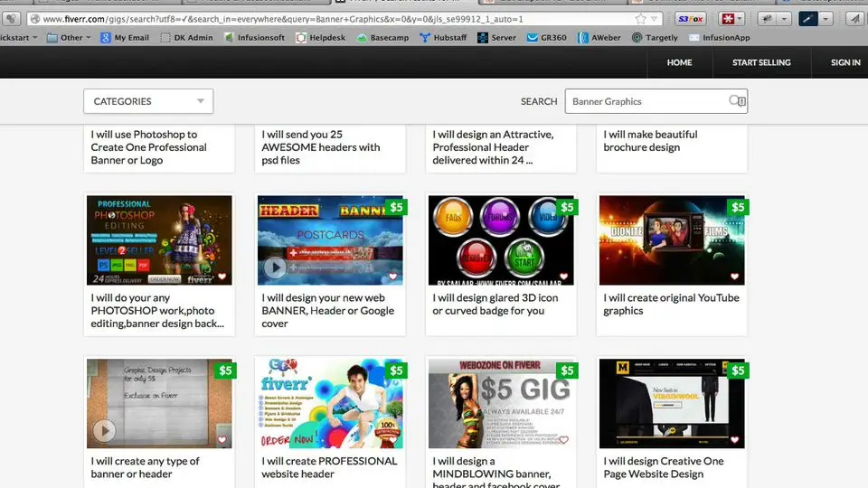The width and height of the screenshot is (868, 488).
Task: Open gig 'make beautiful brochure design'
Action: click(650, 141)
